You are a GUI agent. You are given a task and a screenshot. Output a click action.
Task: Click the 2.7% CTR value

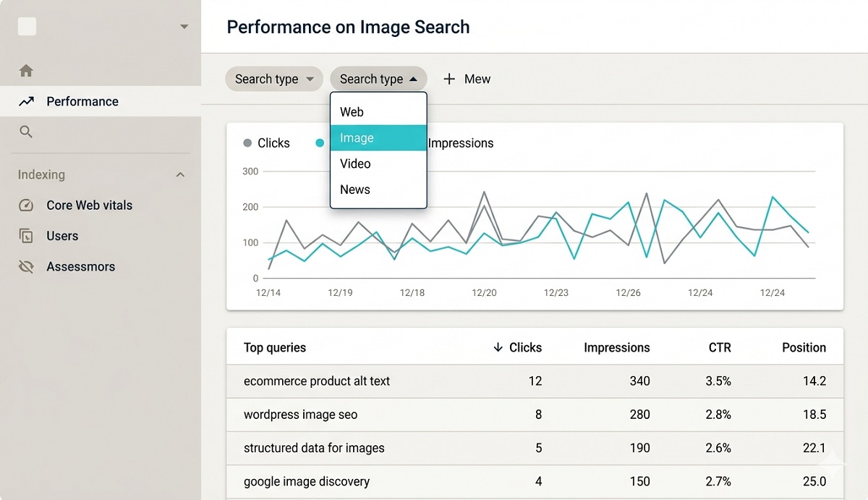point(720,481)
